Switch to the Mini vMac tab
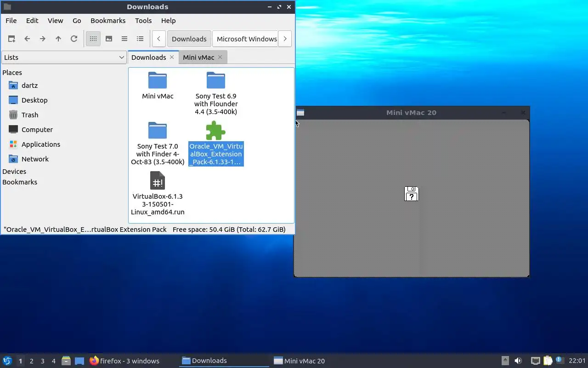Viewport: 588px width, 368px height. [198, 57]
